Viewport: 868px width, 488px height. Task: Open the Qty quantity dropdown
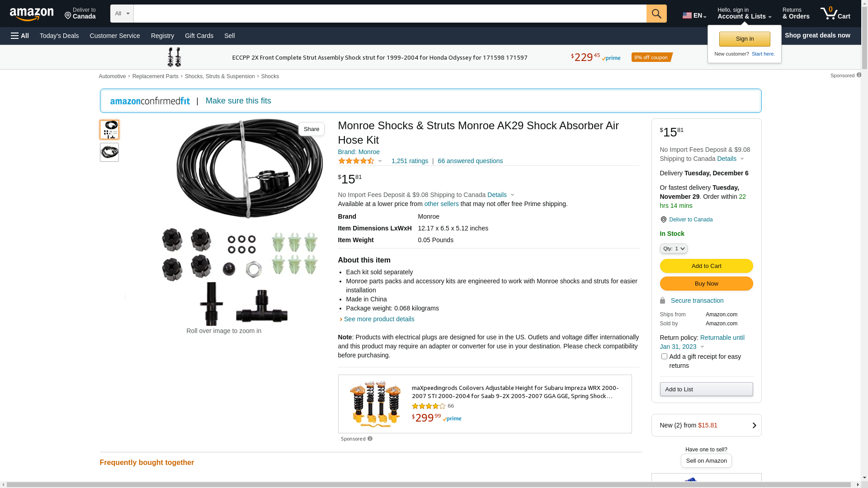(674, 249)
